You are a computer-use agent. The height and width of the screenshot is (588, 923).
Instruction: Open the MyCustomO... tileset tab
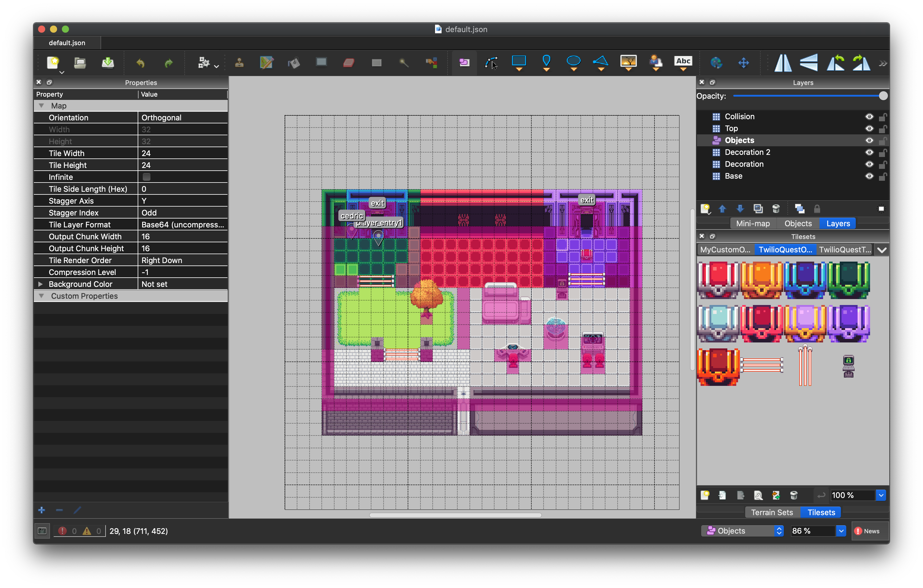click(x=725, y=250)
